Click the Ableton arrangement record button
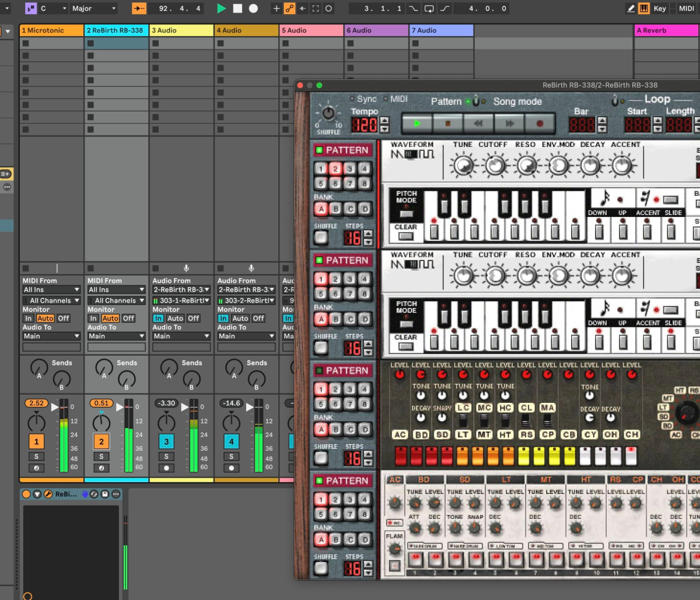The height and width of the screenshot is (600, 700). point(253,9)
